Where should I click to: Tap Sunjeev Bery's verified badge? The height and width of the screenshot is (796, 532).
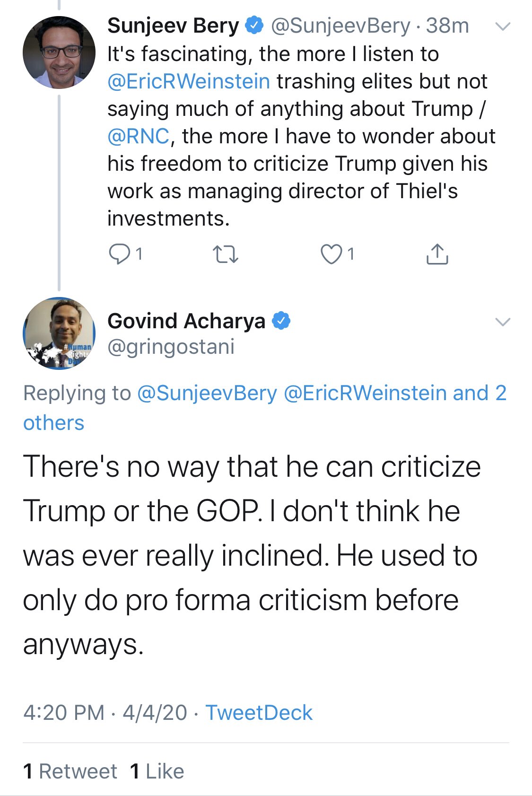(254, 26)
